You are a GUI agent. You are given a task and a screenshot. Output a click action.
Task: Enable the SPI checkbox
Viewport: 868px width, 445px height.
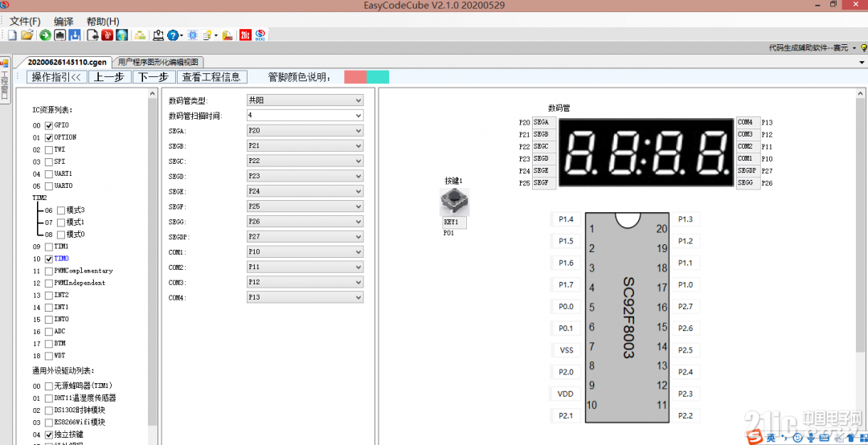pos(49,162)
